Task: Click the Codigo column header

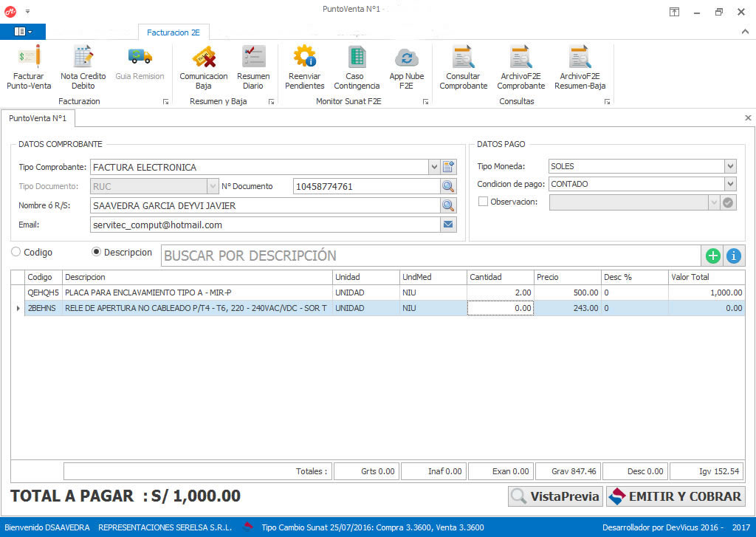Action: [44, 277]
